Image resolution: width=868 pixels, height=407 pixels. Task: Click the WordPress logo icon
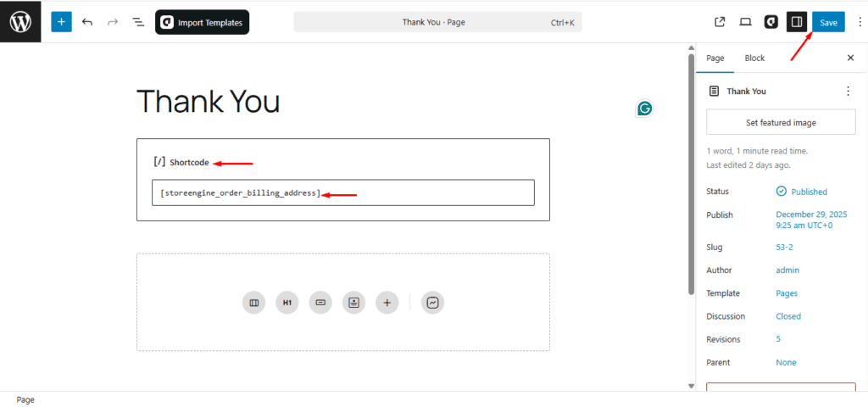20,22
